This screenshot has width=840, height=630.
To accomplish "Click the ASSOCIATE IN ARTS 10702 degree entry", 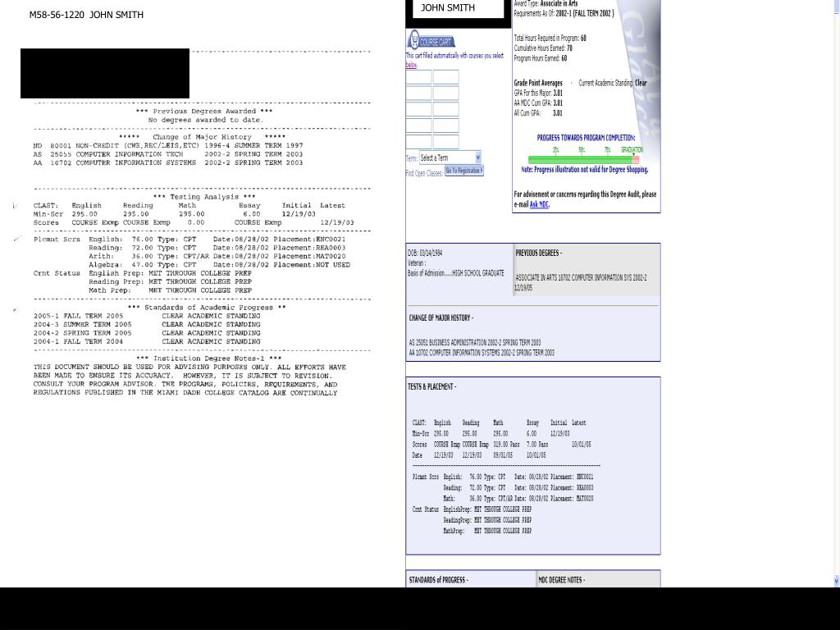I will (581, 282).
